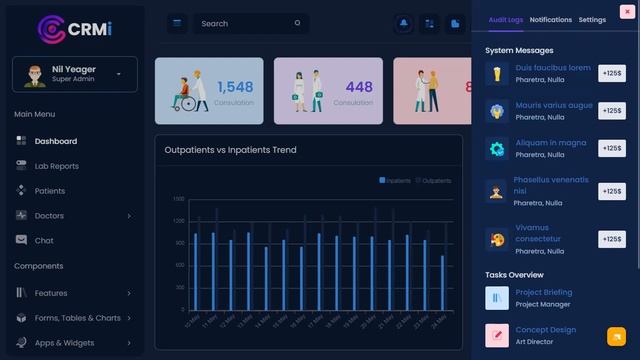
Task: Open Mauris varius augue message link
Action: click(x=553, y=105)
